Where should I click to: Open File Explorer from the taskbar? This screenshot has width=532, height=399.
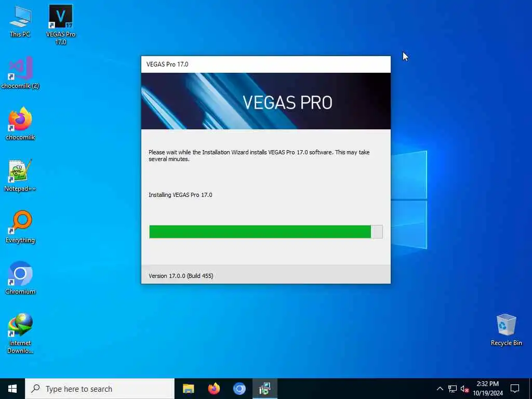pyautogui.click(x=188, y=389)
